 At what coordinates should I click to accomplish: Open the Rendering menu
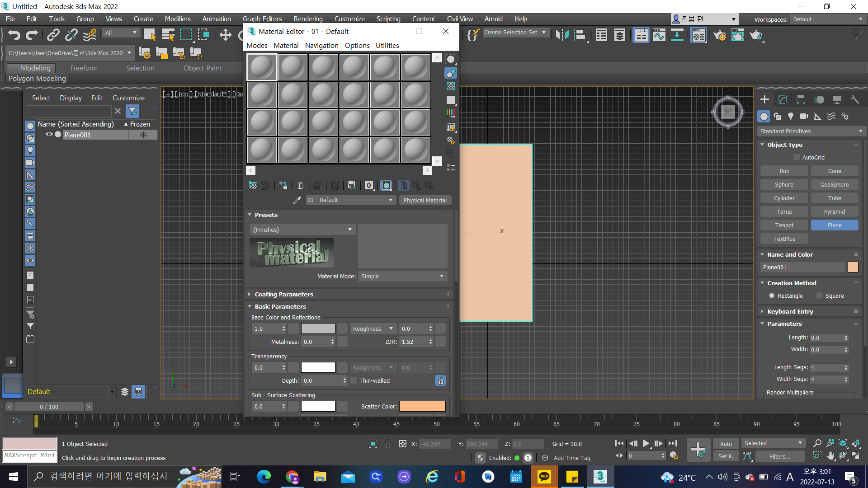[308, 19]
